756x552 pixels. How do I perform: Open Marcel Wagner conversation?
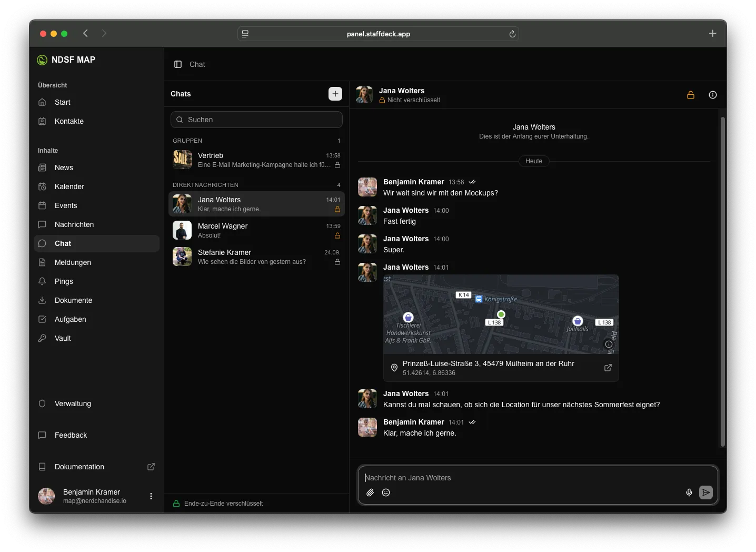tap(256, 230)
